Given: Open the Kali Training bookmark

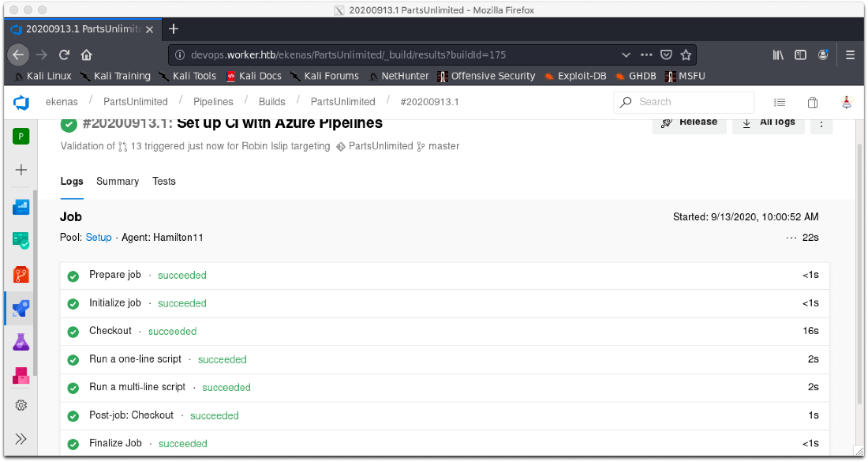Looking at the screenshot, I should 115,76.
